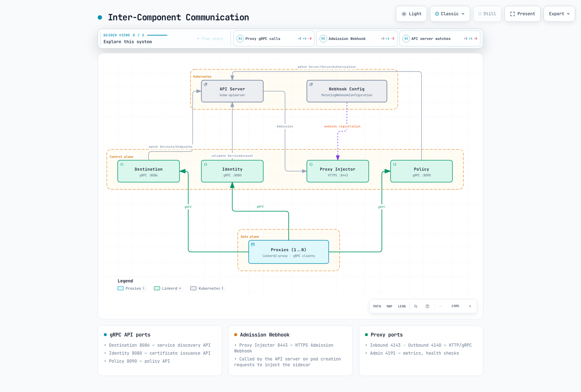Click the code icon on Proxy Injector node

311,164
